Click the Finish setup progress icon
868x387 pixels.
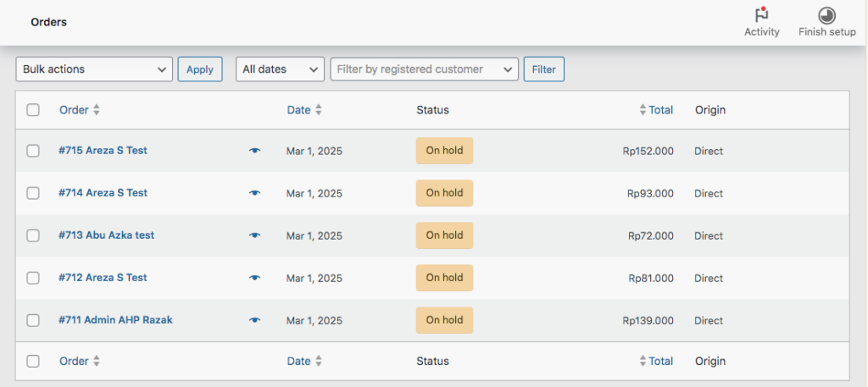[x=826, y=16]
